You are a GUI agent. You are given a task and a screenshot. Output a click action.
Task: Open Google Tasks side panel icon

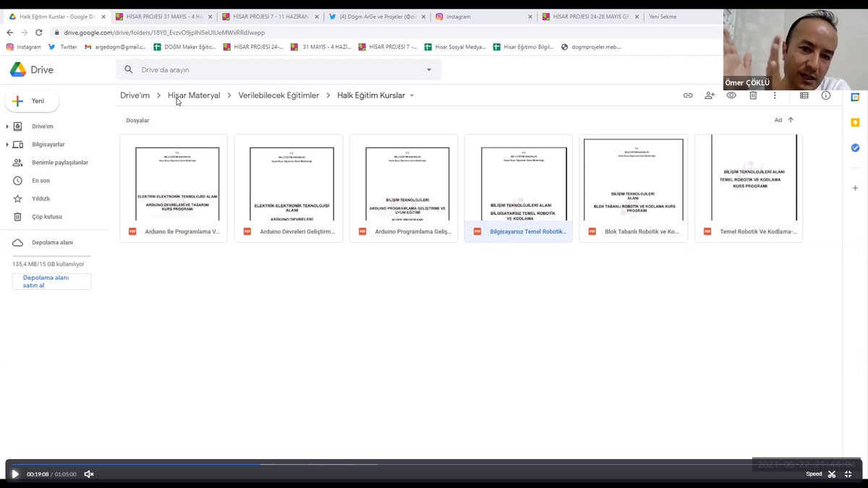pos(855,147)
